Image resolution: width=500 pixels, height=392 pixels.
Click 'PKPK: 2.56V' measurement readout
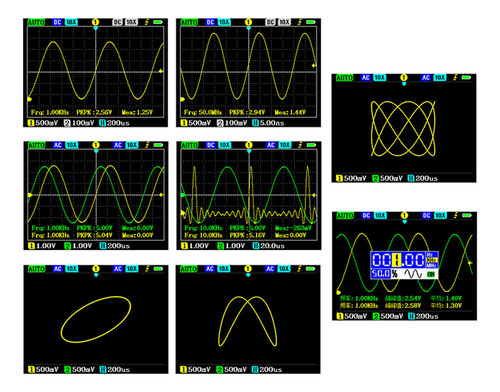tap(94, 112)
